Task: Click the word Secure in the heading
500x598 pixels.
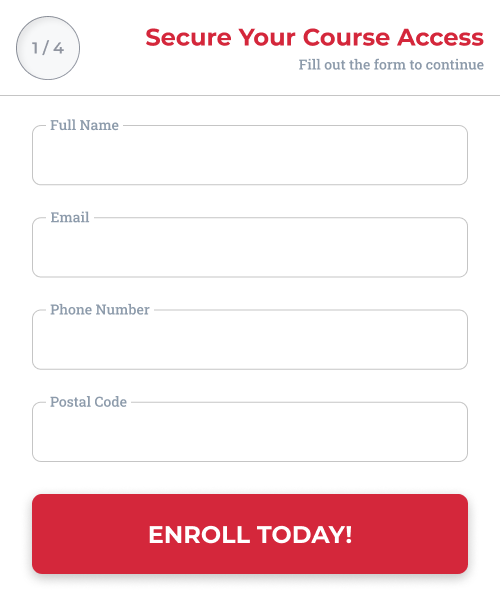Action: pyautogui.click(x=188, y=37)
